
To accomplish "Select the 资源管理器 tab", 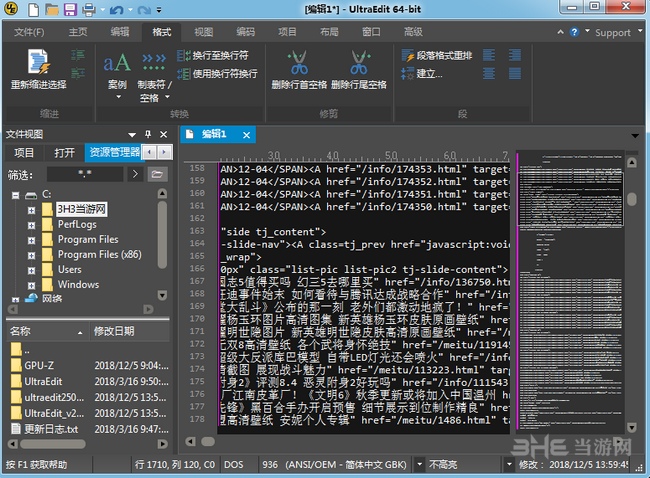I will tap(114, 152).
